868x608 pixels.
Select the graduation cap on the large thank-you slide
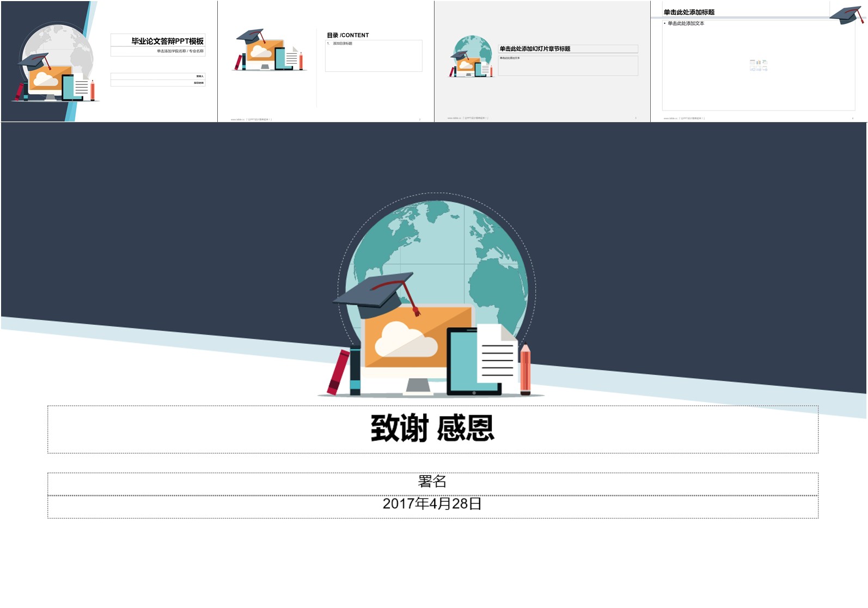376,295
